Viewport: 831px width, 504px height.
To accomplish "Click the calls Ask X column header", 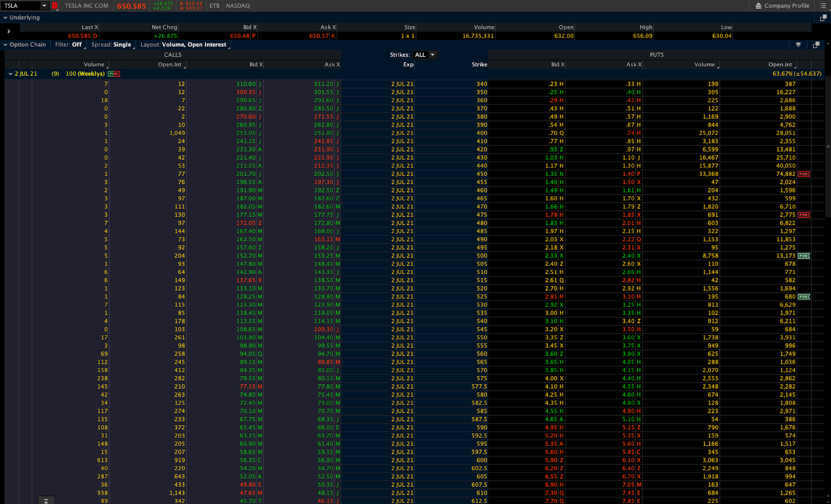I will [332, 64].
